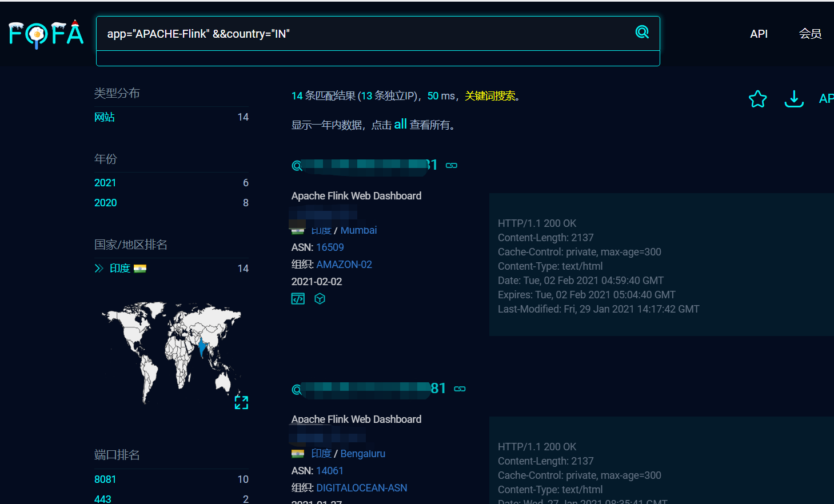The image size is (834, 504).
Task: Click DIGITALOCEAN-ASN organization link
Action: pos(362,488)
